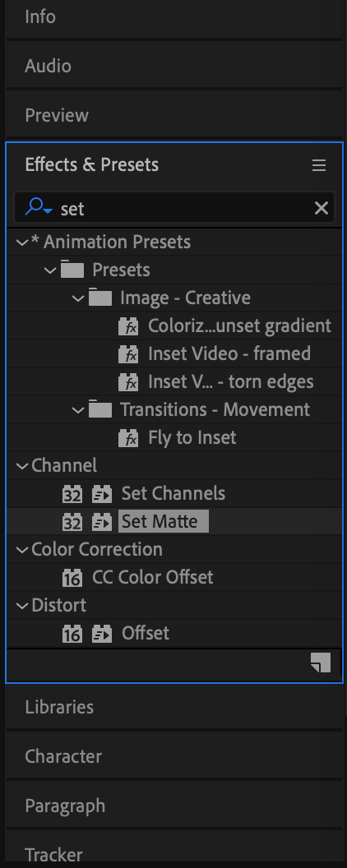
Task: Collapse the Presets folder
Action: (x=50, y=270)
